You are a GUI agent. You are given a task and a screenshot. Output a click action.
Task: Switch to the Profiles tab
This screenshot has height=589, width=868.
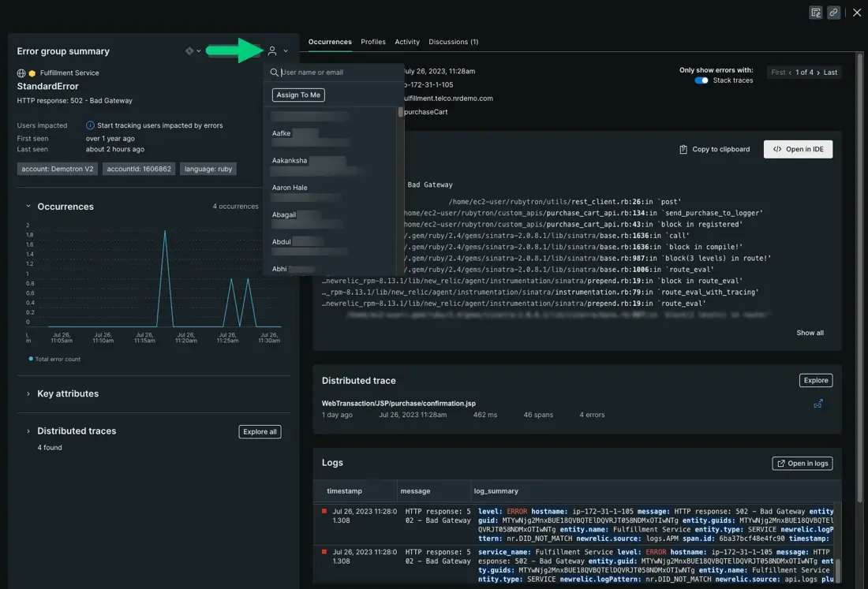(x=373, y=42)
